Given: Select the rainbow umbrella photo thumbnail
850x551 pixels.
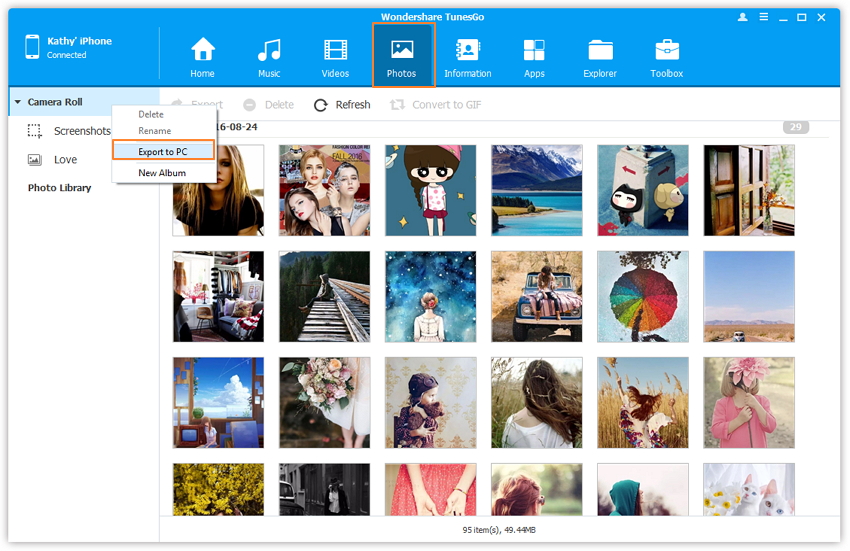Looking at the screenshot, I should point(643,296).
